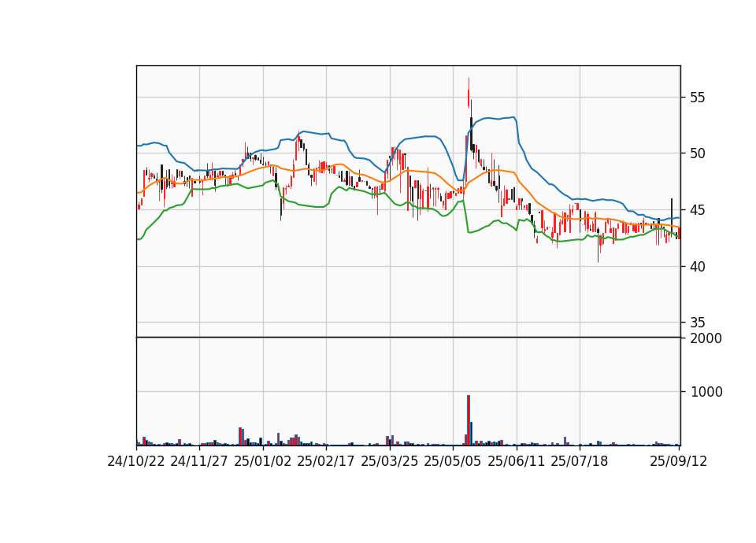Click the 25/07/18 date label
Viewport: 756px width, 543px height.
tap(580, 461)
